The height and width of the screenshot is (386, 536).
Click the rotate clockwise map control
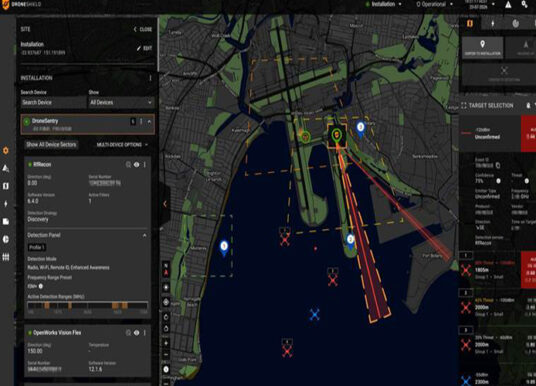166,317
